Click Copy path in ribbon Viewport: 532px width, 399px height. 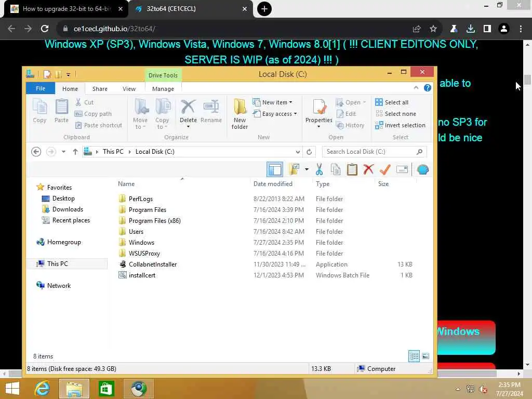click(94, 114)
